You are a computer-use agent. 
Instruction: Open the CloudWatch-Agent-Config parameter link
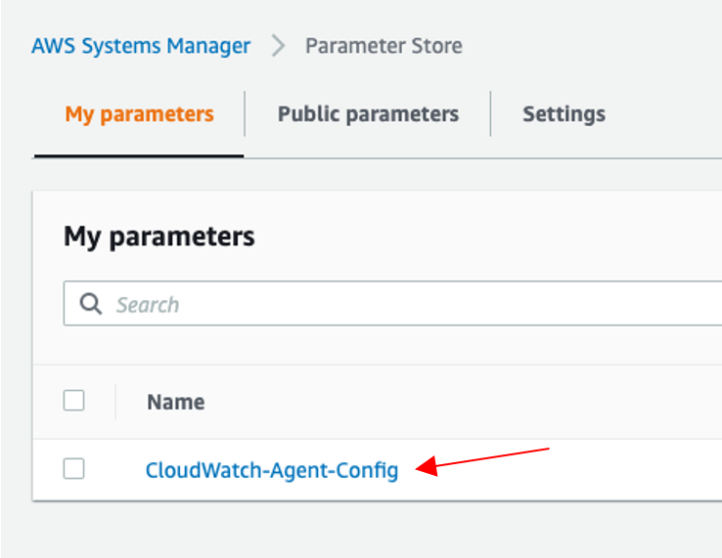272,471
